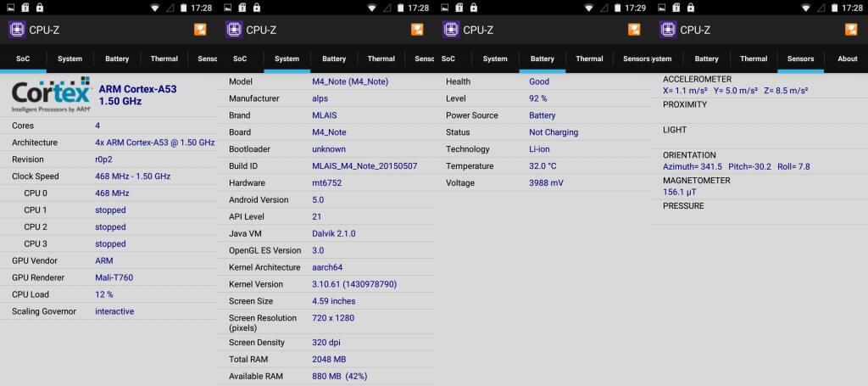Select the 'MLAIS' brand value
Image resolution: width=868 pixels, height=386 pixels.
tap(325, 115)
